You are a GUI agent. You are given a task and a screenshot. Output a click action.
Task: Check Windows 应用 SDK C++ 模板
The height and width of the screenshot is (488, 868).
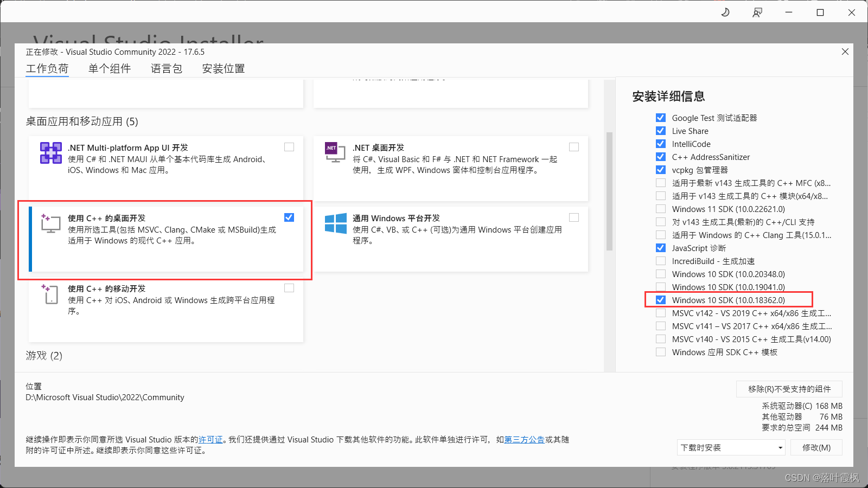point(661,352)
